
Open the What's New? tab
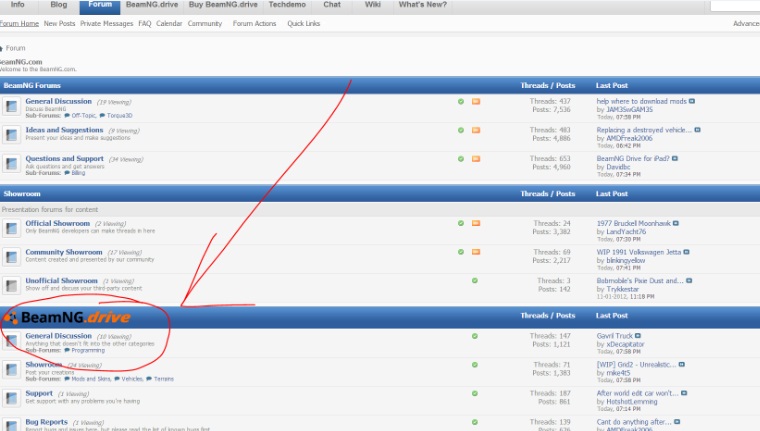(x=423, y=5)
